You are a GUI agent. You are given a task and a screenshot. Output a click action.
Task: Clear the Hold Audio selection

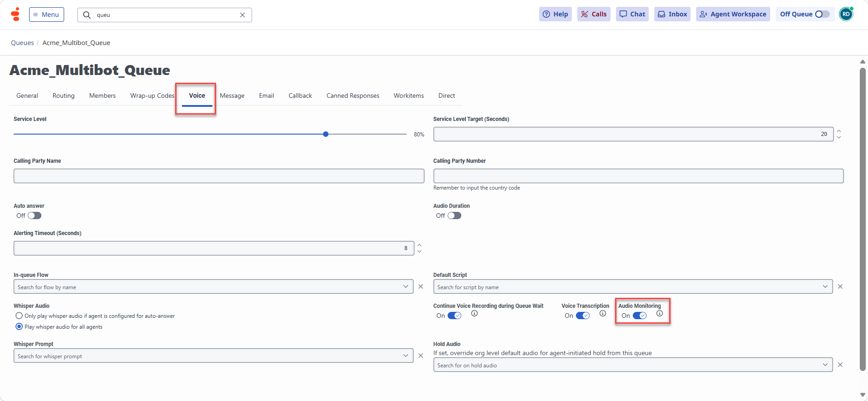point(840,365)
